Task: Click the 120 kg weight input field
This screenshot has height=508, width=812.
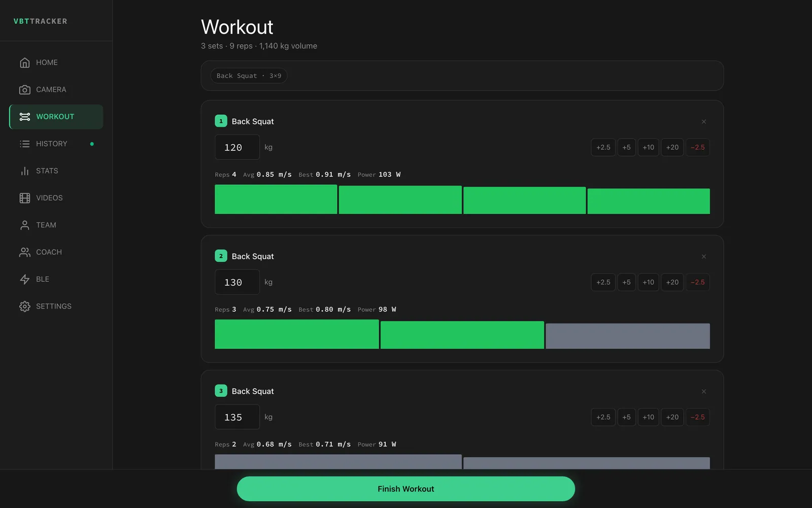Action: click(x=237, y=147)
